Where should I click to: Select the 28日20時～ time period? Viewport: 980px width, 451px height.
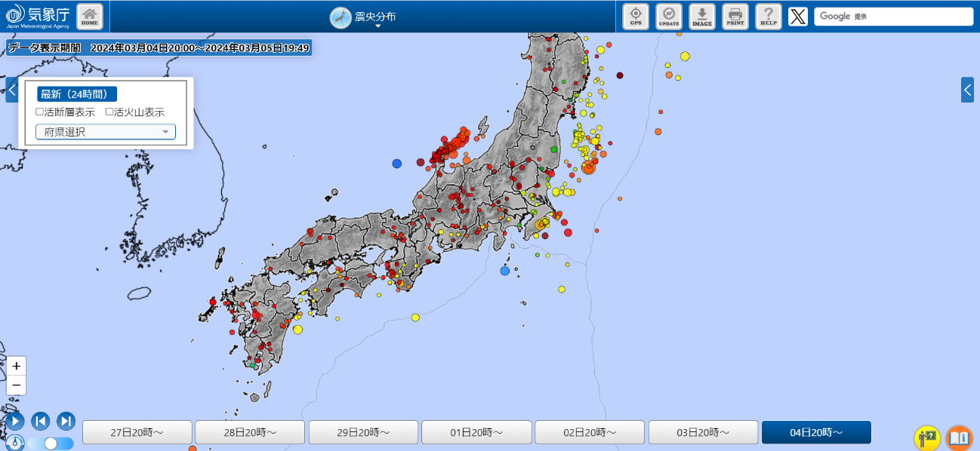pyautogui.click(x=250, y=433)
